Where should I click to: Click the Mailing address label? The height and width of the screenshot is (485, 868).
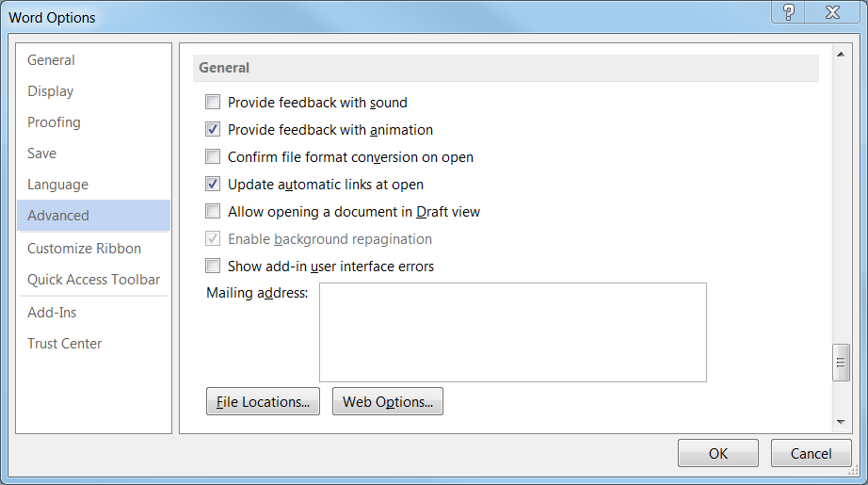point(257,292)
